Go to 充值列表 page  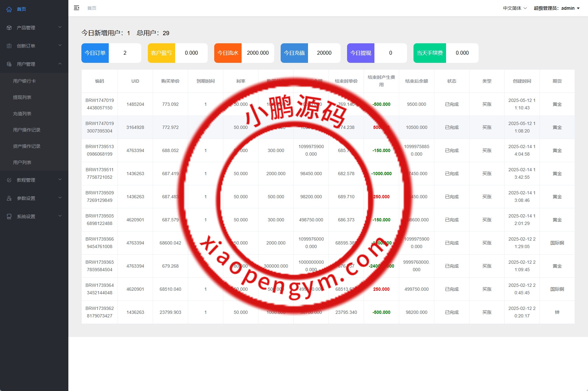(x=22, y=114)
